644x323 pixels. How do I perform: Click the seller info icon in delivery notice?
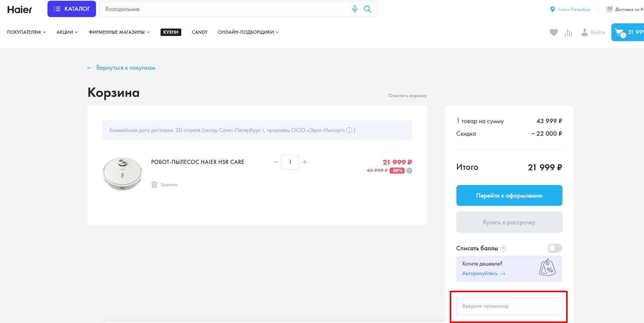349,130
